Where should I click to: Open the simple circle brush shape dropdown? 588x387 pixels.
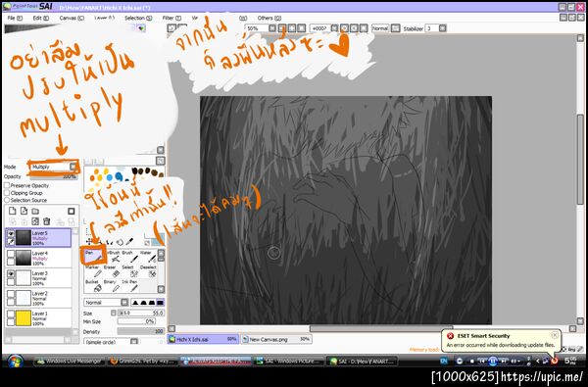point(111,342)
